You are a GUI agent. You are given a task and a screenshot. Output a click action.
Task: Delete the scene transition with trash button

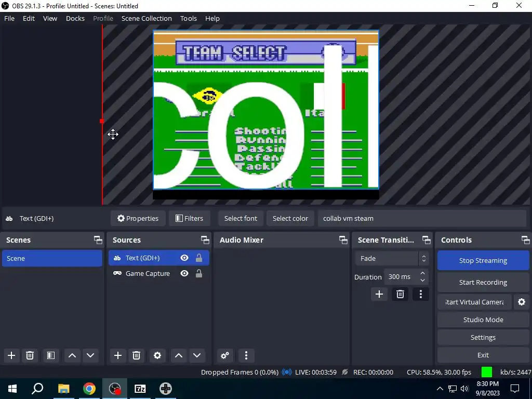(400, 294)
